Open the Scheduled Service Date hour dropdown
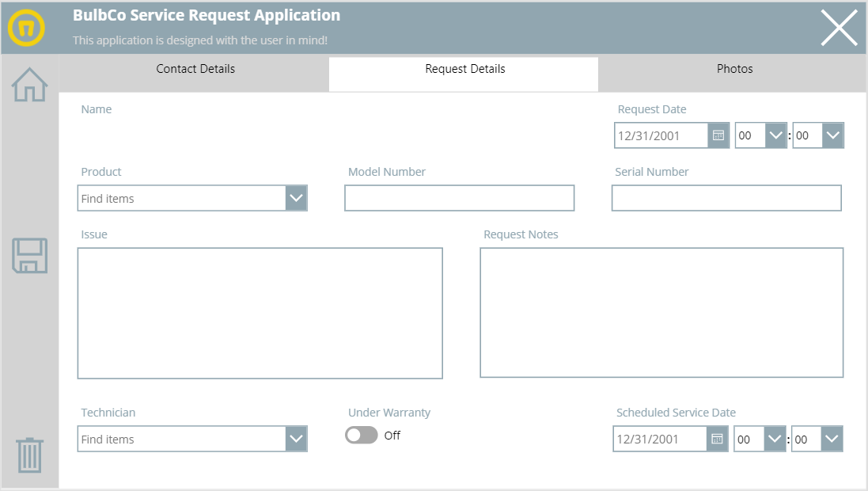Screen dimensions: 868x491 pos(775,439)
